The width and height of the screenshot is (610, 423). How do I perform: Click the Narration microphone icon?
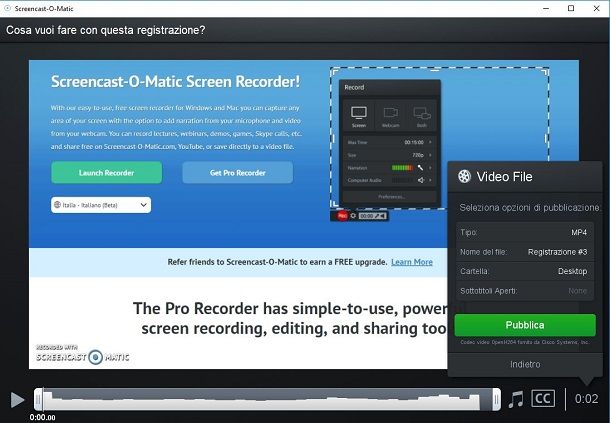tap(421, 168)
